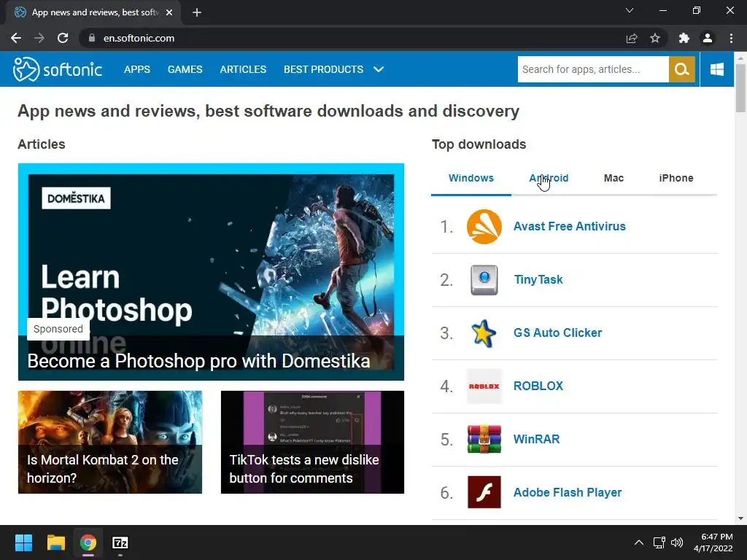The image size is (747, 560).
Task: Open the TikTok dislike button article
Action: tap(312, 442)
